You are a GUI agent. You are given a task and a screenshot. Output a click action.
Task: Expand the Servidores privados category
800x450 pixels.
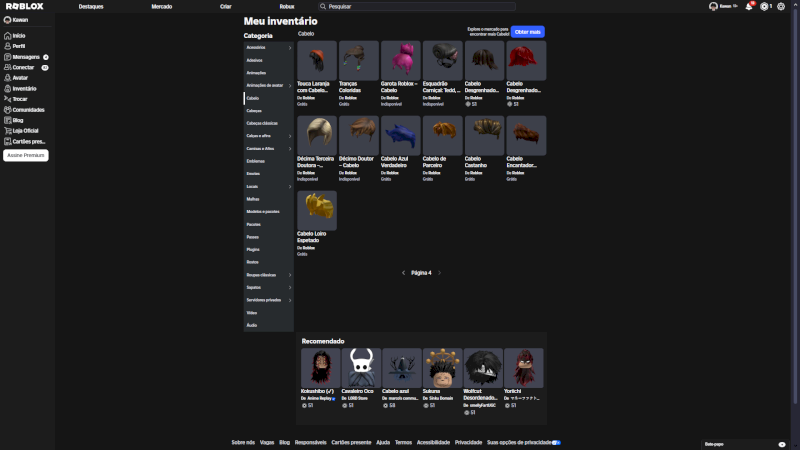click(290, 301)
